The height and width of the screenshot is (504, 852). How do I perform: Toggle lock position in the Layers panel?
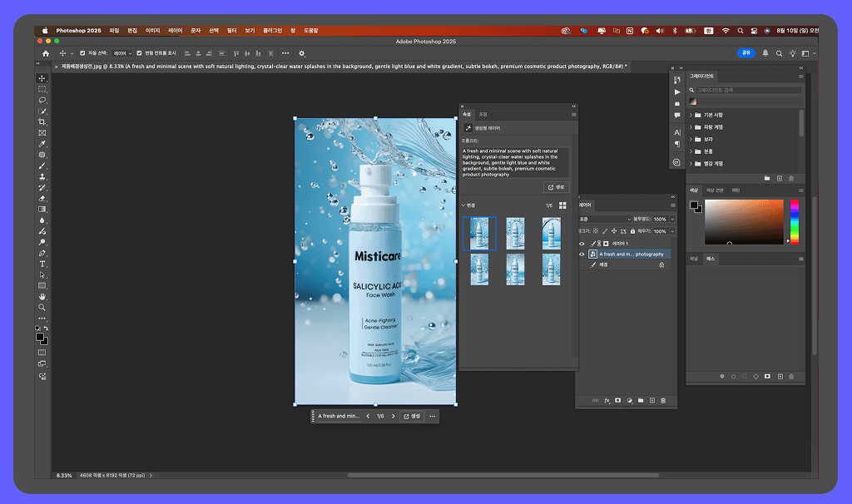614,231
